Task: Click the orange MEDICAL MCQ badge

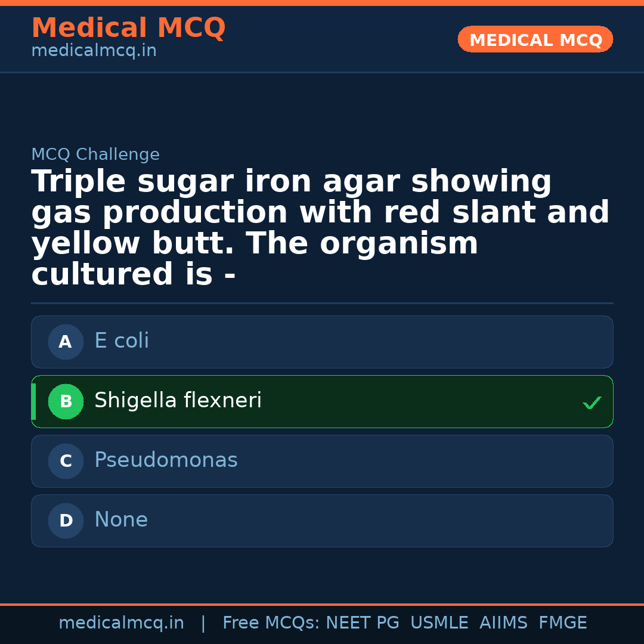Action: pyautogui.click(x=535, y=39)
